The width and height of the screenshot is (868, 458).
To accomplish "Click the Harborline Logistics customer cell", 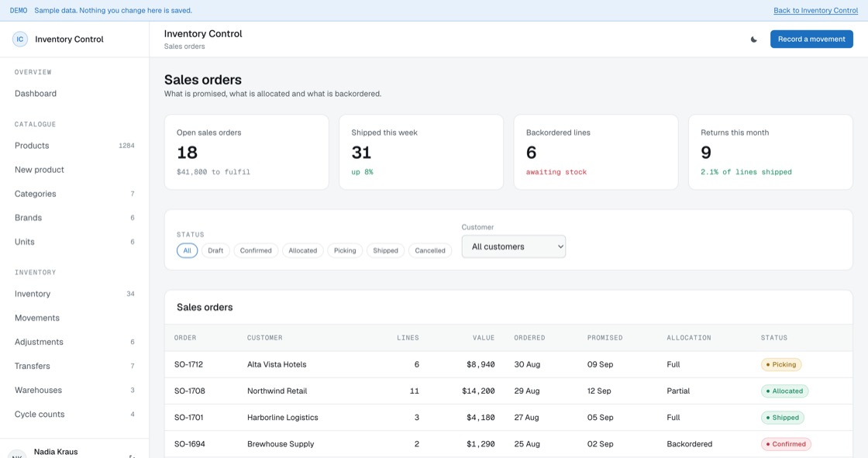I will pos(283,418).
